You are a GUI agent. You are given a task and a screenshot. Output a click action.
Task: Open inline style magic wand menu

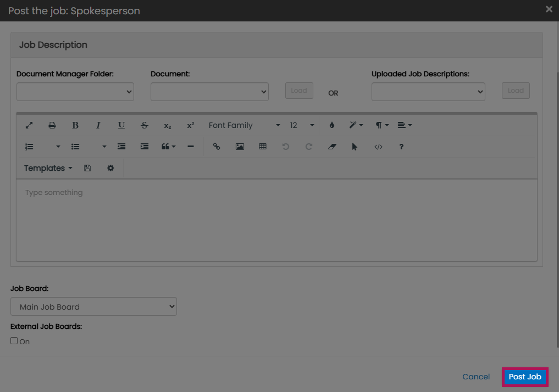[x=356, y=125]
